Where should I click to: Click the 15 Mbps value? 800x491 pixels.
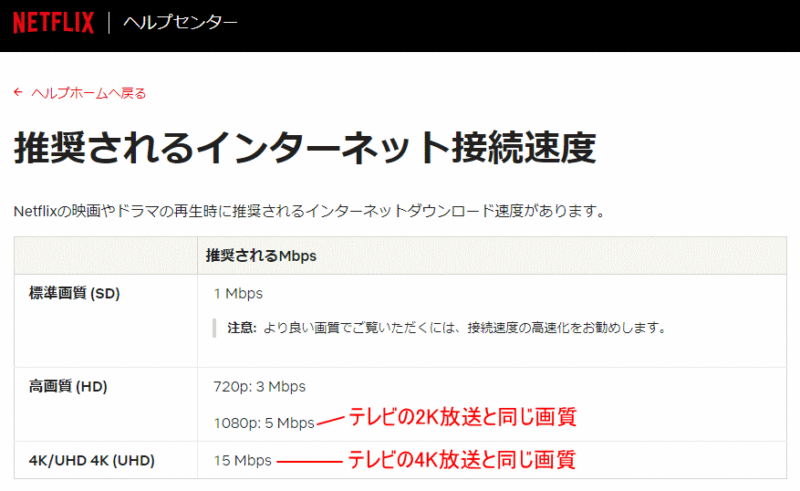pyautogui.click(x=242, y=460)
